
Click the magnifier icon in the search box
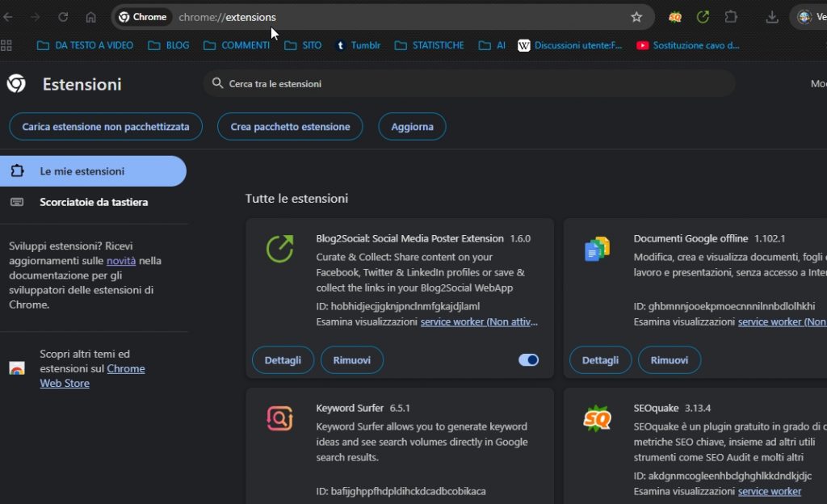click(x=217, y=83)
